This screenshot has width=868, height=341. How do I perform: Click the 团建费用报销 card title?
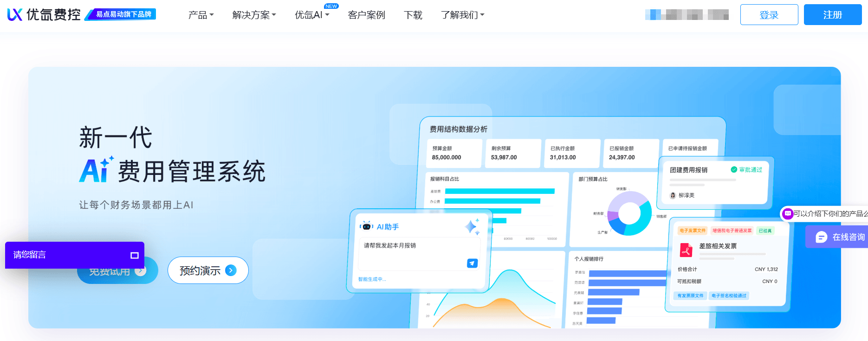[688, 170]
